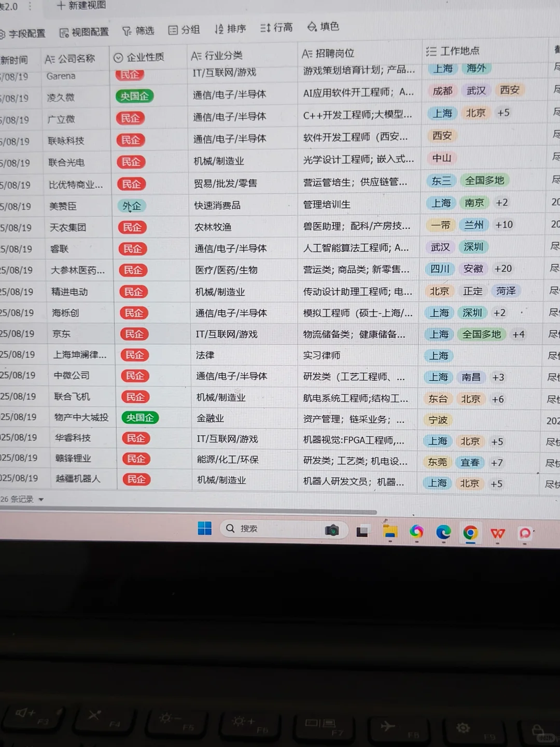This screenshot has width=560, height=747.
Task: Open File Explorer from the taskbar
Action: click(389, 531)
